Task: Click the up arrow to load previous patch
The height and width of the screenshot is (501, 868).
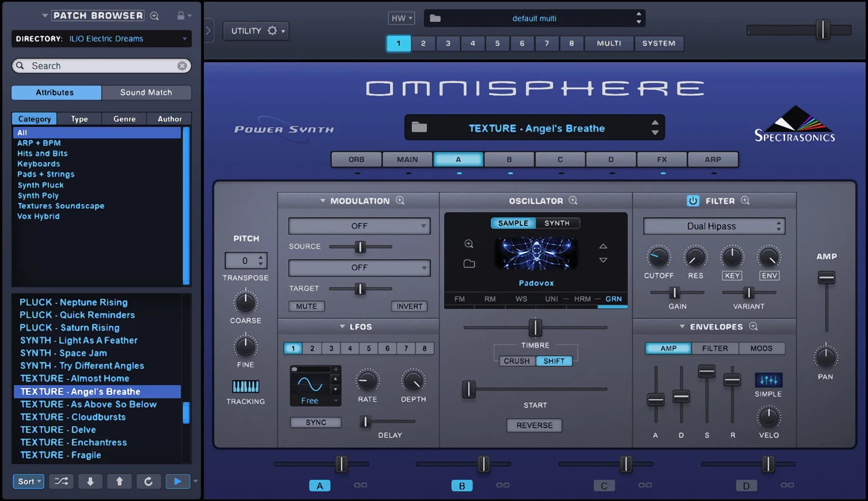Action: pos(119,481)
